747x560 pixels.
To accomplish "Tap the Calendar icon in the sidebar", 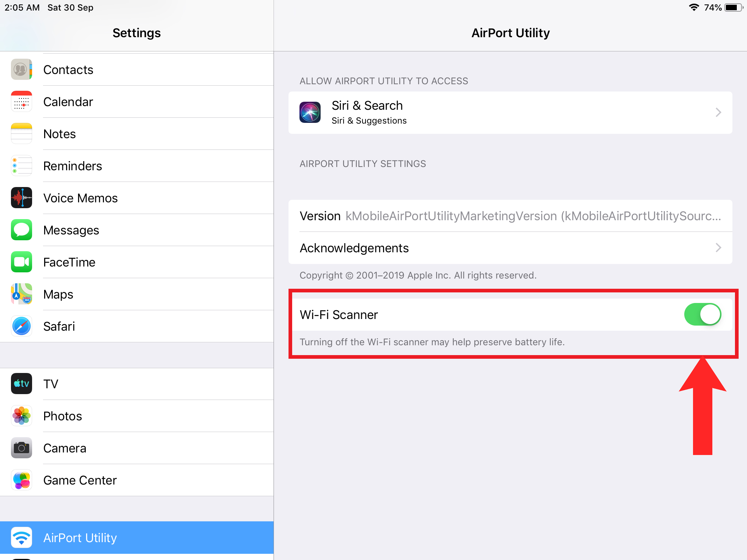I will point(22,101).
